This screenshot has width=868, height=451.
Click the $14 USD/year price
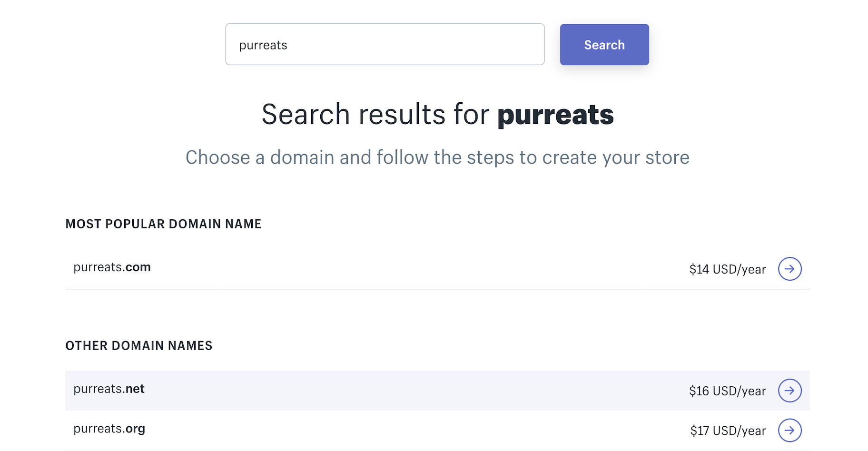click(727, 269)
